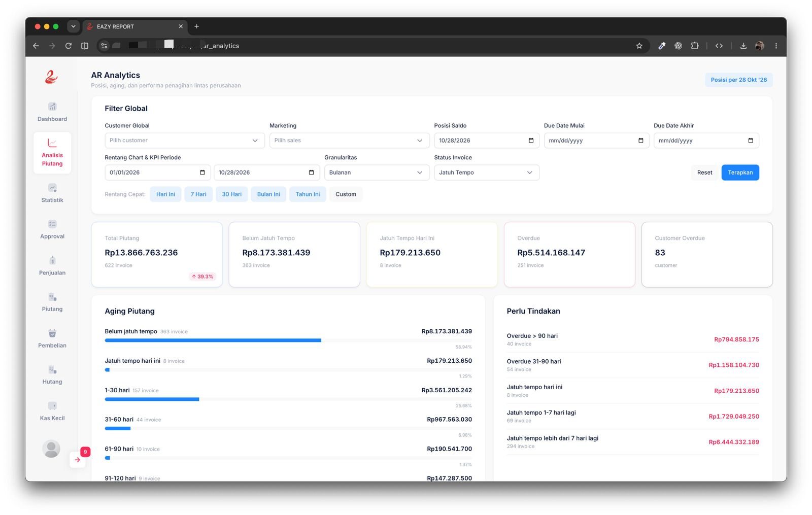Reload the page in the browser
This screenshot has height=515, width=812.
coord(69,46)
